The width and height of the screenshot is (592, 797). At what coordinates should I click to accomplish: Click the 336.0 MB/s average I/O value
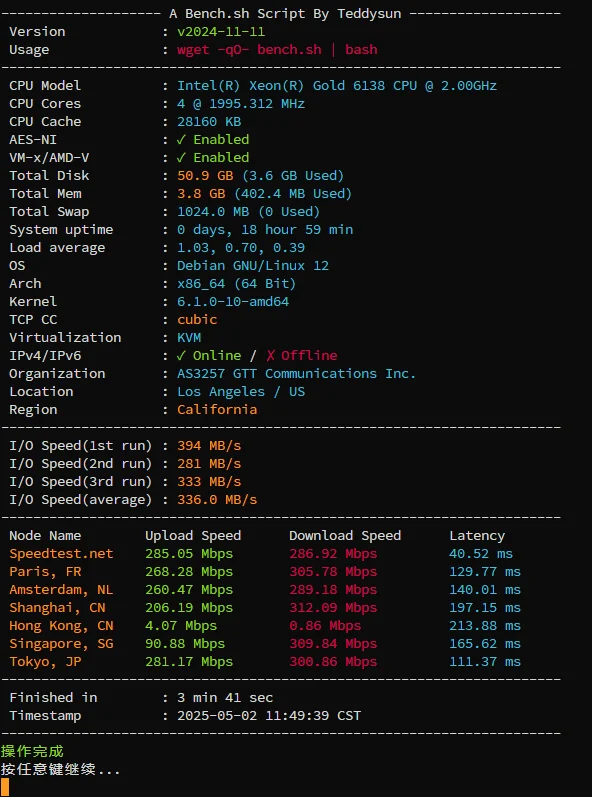pyautogui.click(x=217, y=500)
